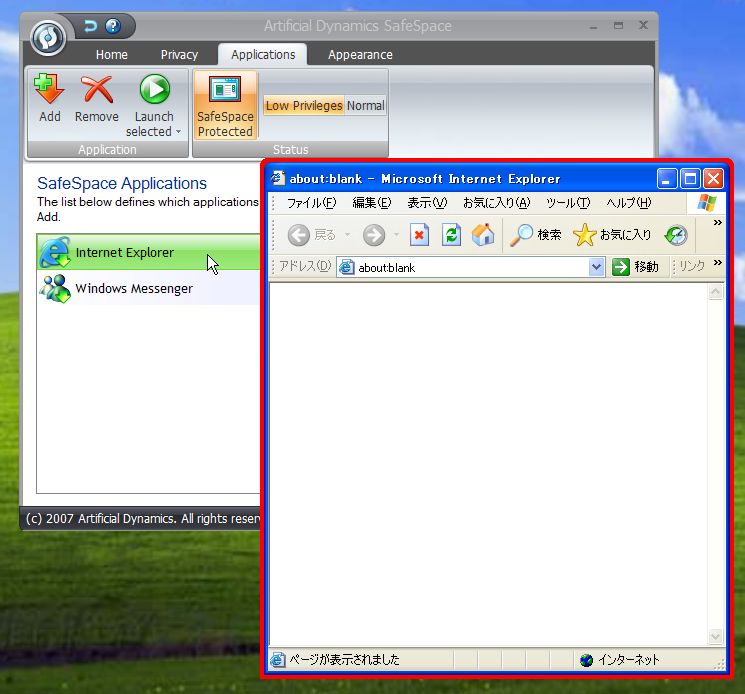Screen dimensions: 745x694
Task: Switch to the Applications tab
Action: (263, 55)
